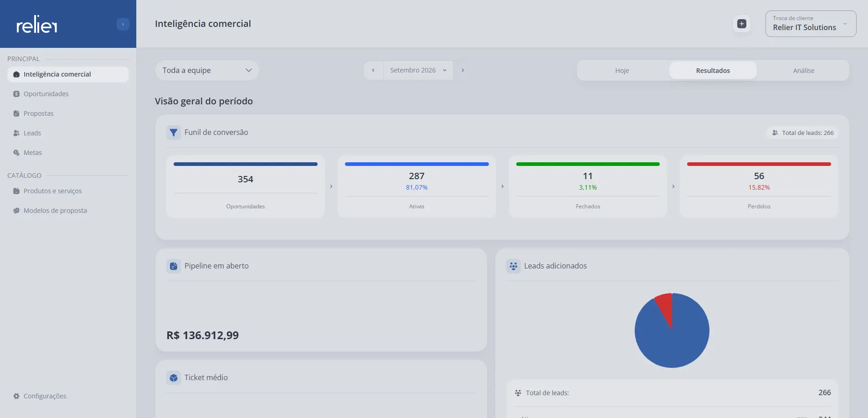Click the Ticket médio cube icon

click(174, 378)
